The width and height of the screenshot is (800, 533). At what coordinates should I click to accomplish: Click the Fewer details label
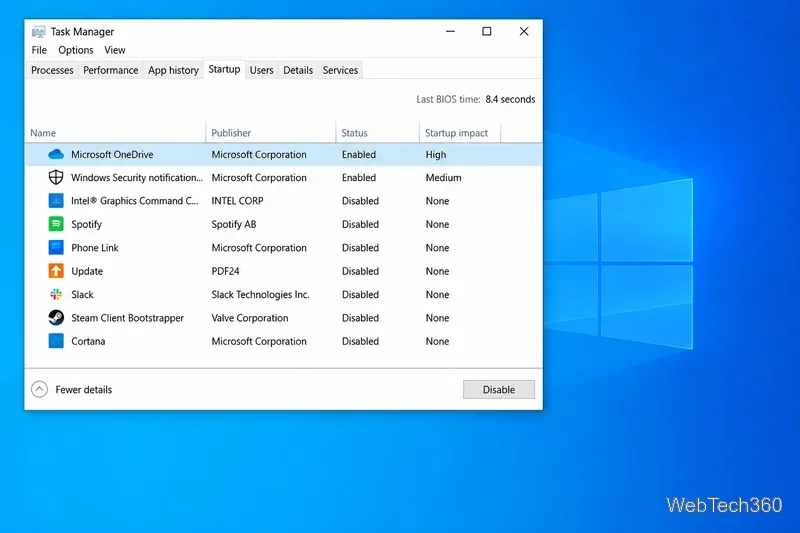pos(84,390)
